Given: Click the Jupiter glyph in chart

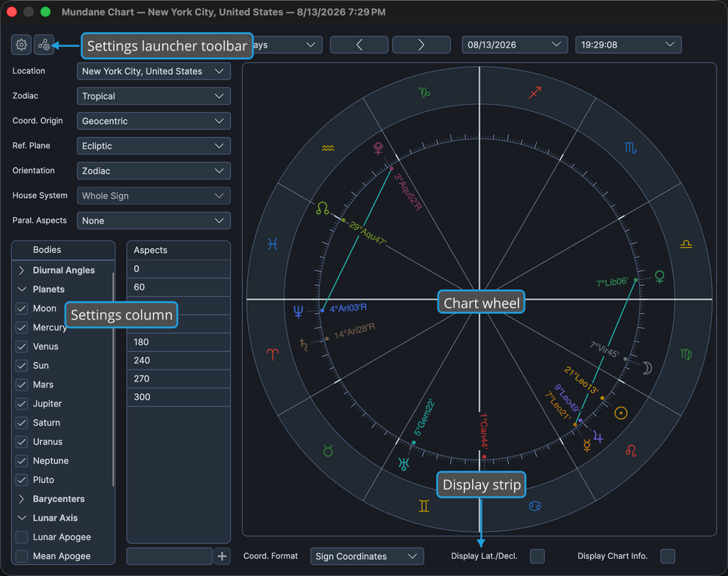Looking at the screenshot, I should 598,437.
